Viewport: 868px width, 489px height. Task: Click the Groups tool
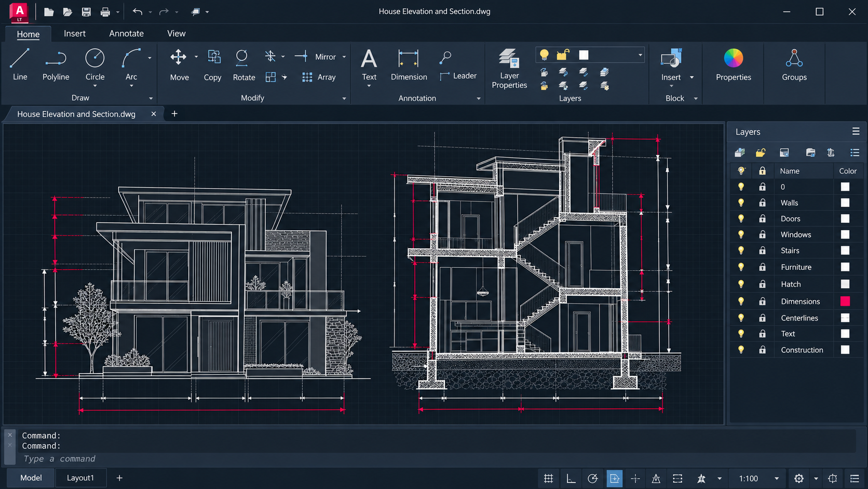794,64
